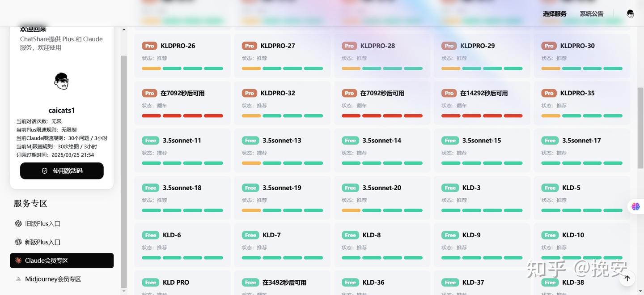This screenshot has width=644, height=295.
Task: Click the Pro badge on KLDPRO-32
Action: tap(250, 93)
